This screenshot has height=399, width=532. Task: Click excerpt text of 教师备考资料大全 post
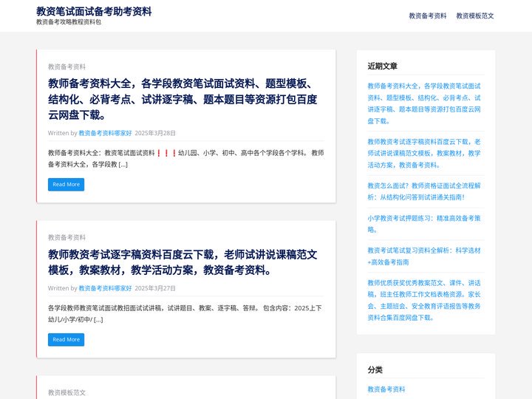[186, 158]
